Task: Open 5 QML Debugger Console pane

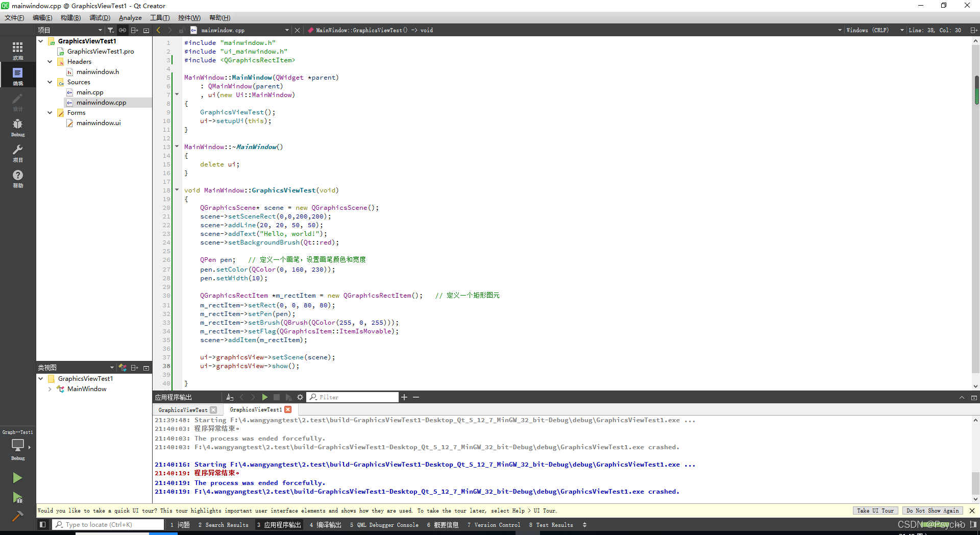Action: click(384, 525)
